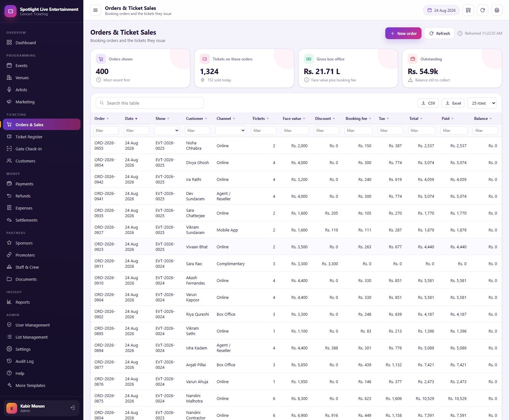Click the Artists microphone icon in sidebar
Viewport: 509px width, 420px height.
coord(9,90)
